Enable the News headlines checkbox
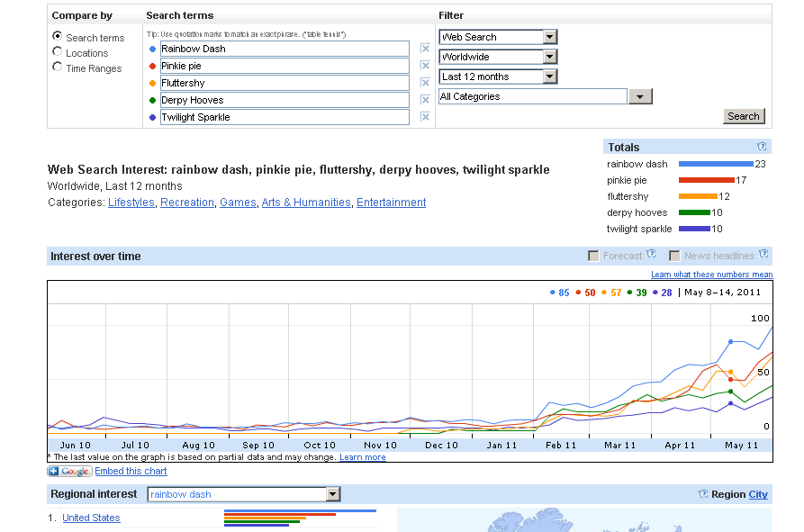804x532 pixels. pyautogui.click(x=674, y=256)
